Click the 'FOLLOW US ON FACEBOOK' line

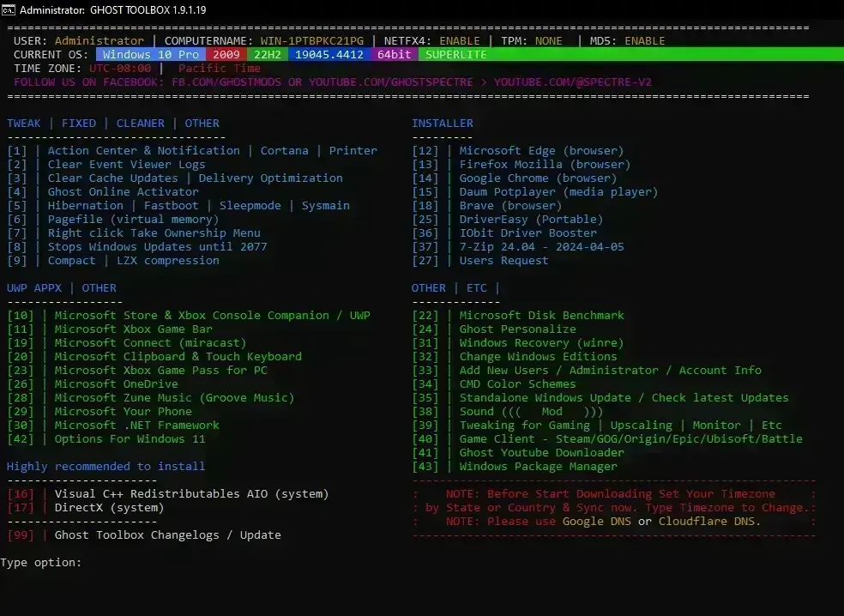click(x=333, y=82)
